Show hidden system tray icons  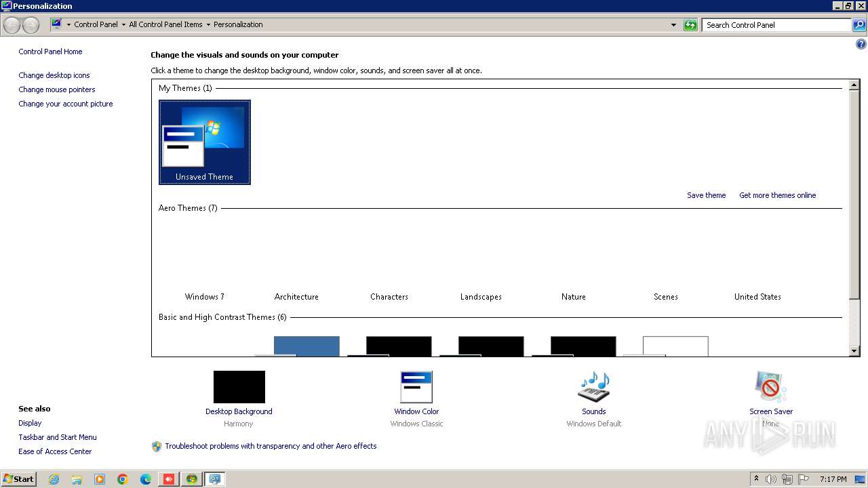(756, 479)
